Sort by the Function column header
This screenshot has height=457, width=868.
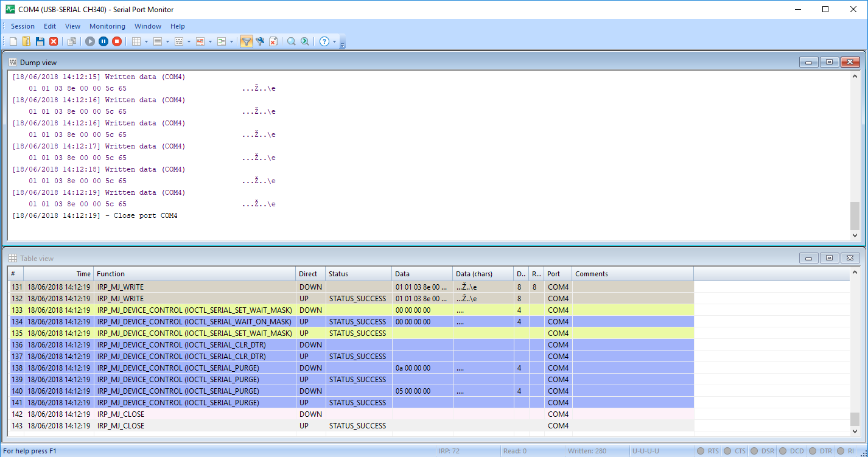[195, 274]
